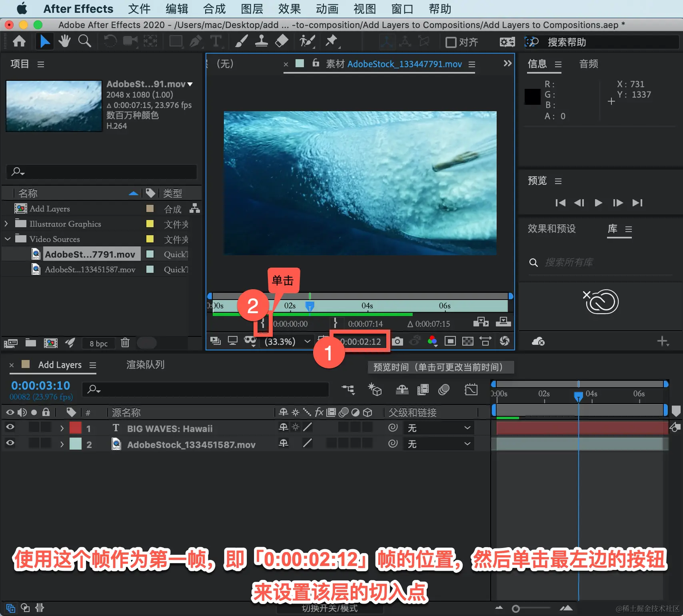
Task: Click the red label swatch of layer 1
Action: 76,428
